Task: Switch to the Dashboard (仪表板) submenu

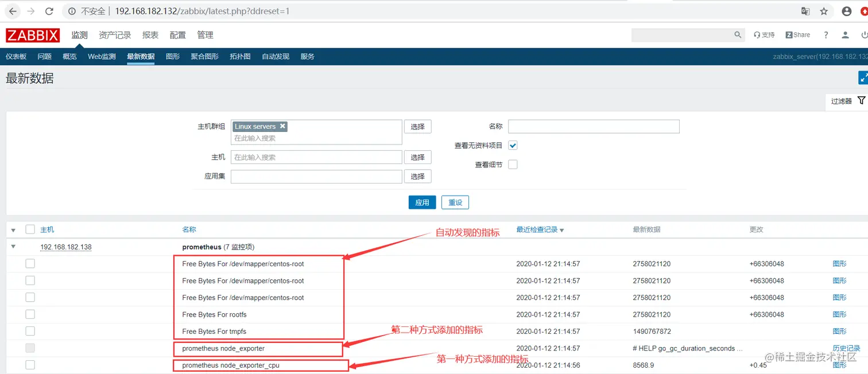Action: click(16, 56)
